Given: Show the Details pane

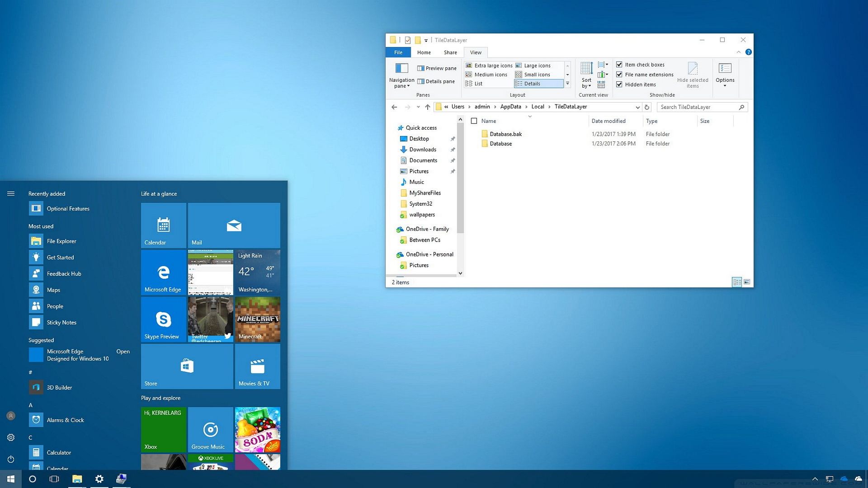Looking at the screenshot, I should tap(435, 81).
